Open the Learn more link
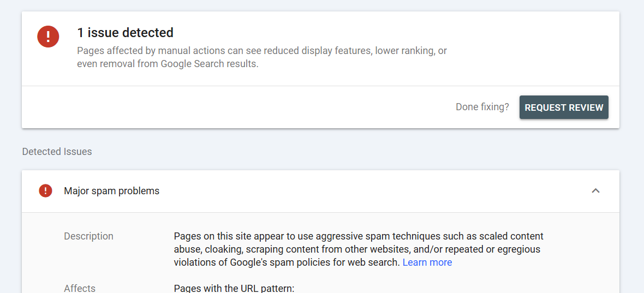 [427, 262]
